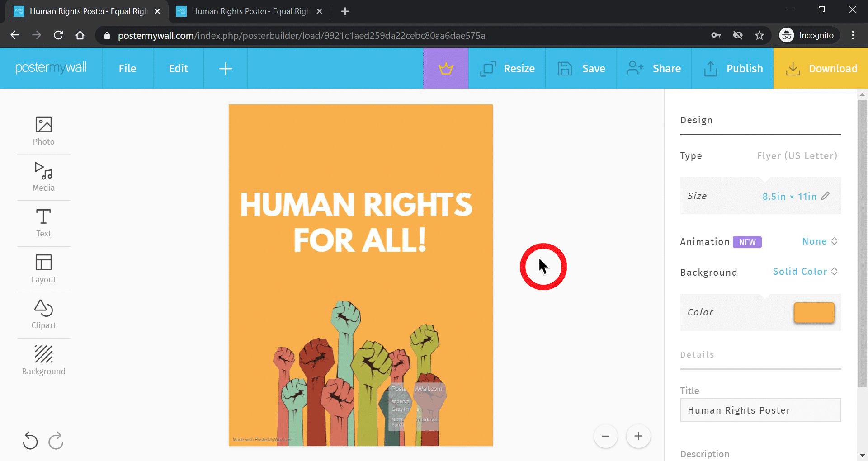Zoom out with the minus button
Viewport: 868px width, 461px height.
point(606,436)
